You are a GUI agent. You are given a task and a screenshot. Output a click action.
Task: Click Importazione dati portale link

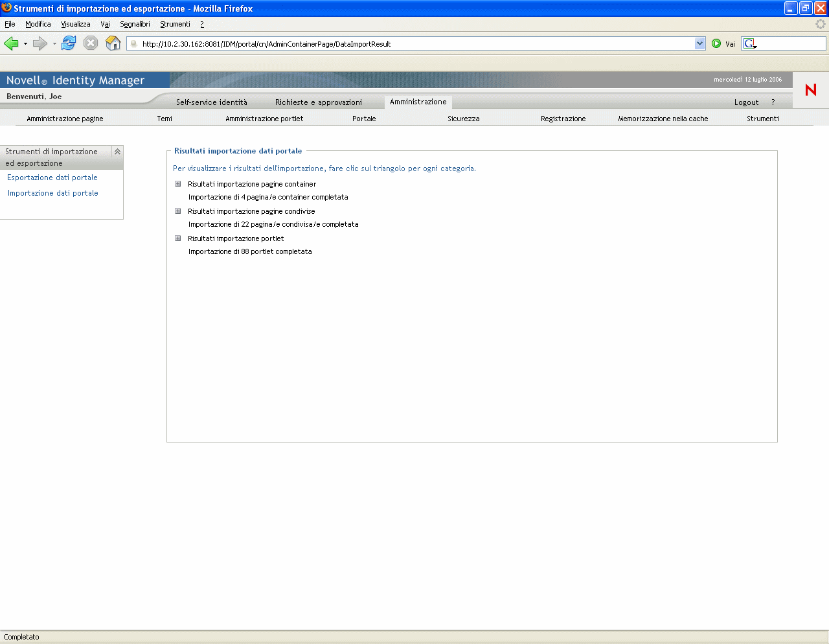(53, 193)
